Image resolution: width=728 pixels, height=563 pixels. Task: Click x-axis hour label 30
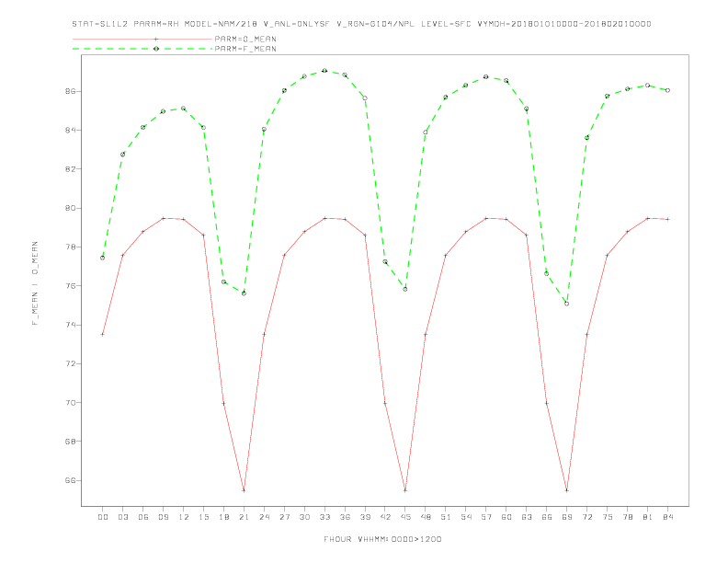(x=304, y=517)
